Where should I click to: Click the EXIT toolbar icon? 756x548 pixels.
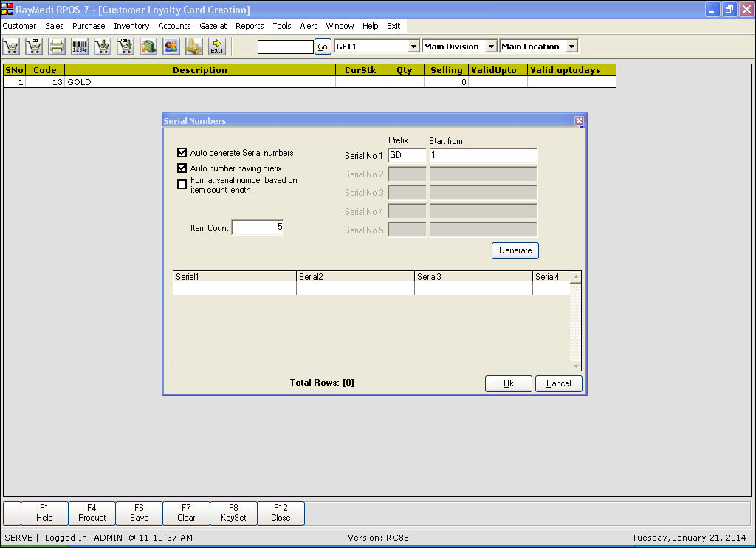pos(217,47)
